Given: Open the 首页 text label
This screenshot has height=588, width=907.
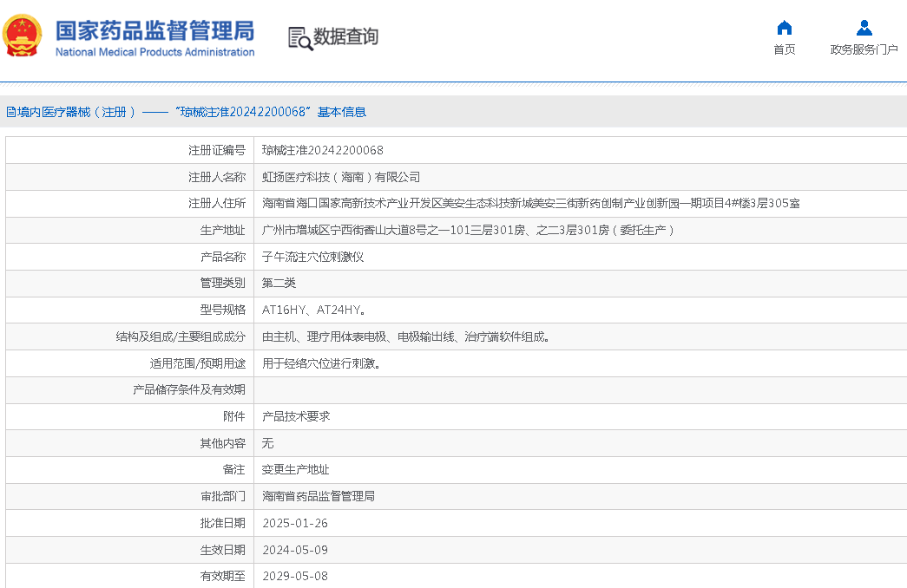Looking at the screenshot, I should tap(784, 49).
